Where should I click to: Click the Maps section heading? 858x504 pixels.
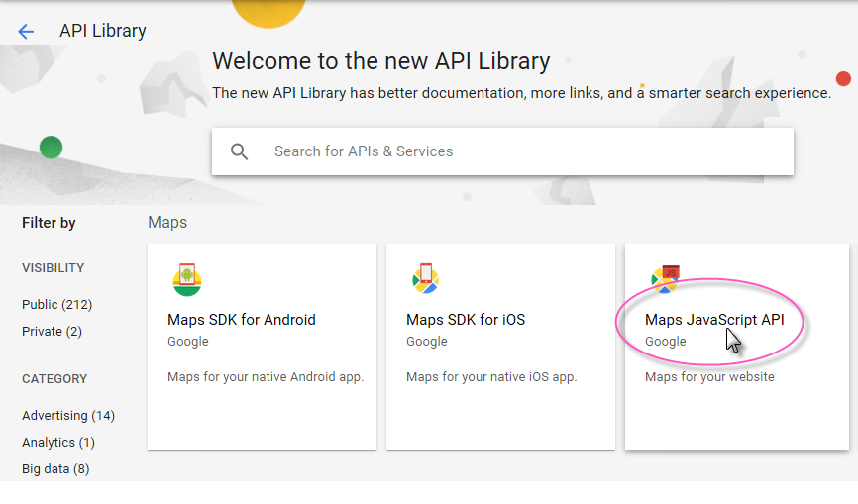[x=167, y=223]
